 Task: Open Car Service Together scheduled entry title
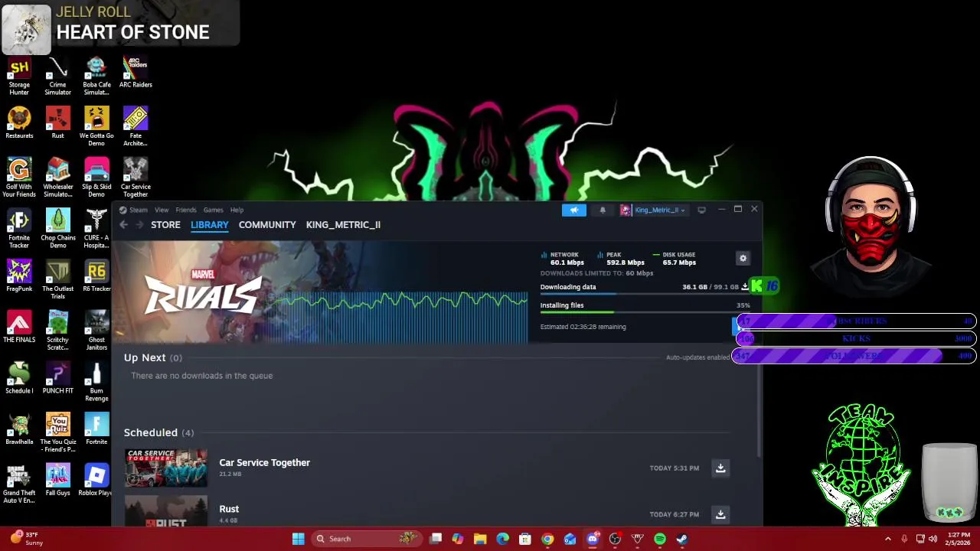(264, 462)
